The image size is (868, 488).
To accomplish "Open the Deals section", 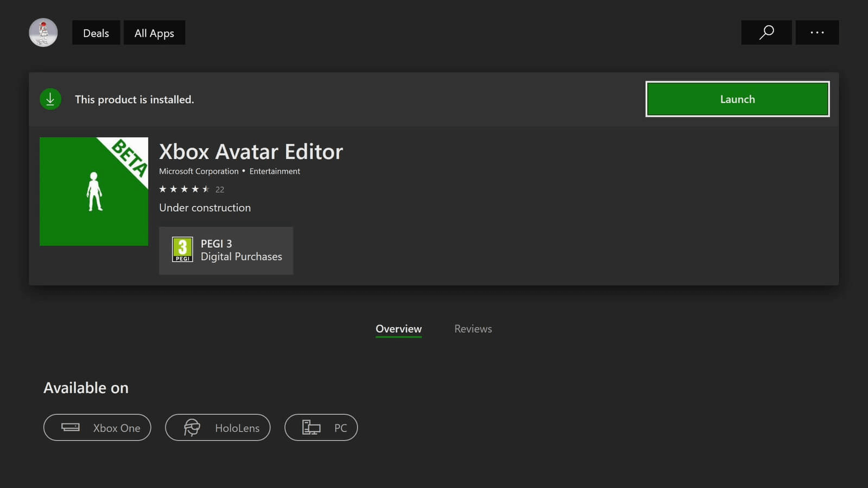I will [96, 33].
